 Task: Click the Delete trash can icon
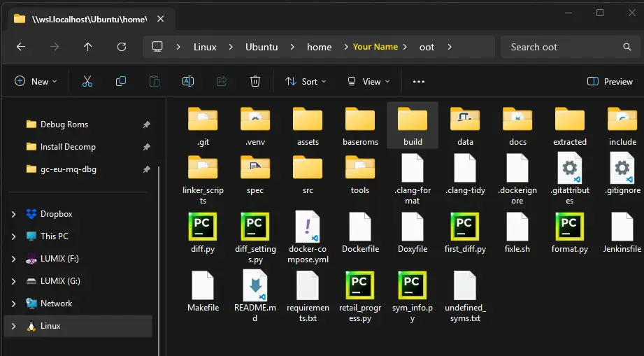pos(255,81)
